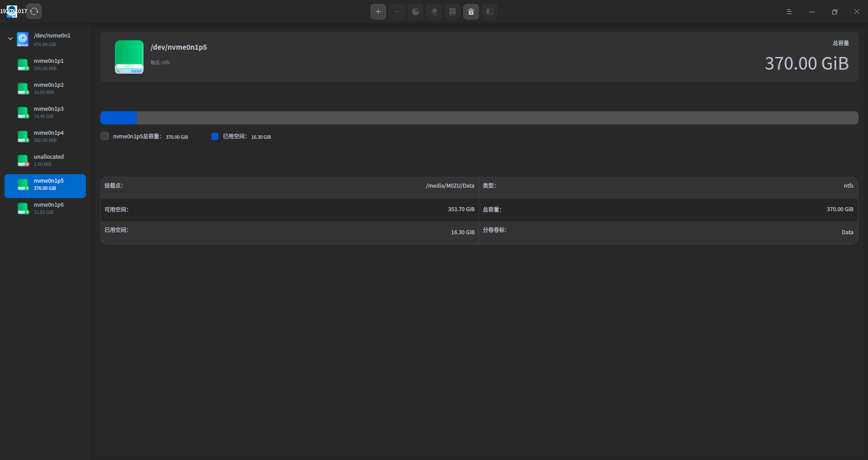Click the plus icon to create a partition

(378, 11)
